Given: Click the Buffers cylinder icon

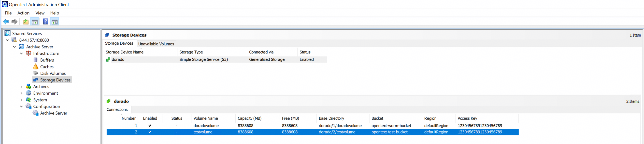Looking at the screenshot, I should click(35, 60).
